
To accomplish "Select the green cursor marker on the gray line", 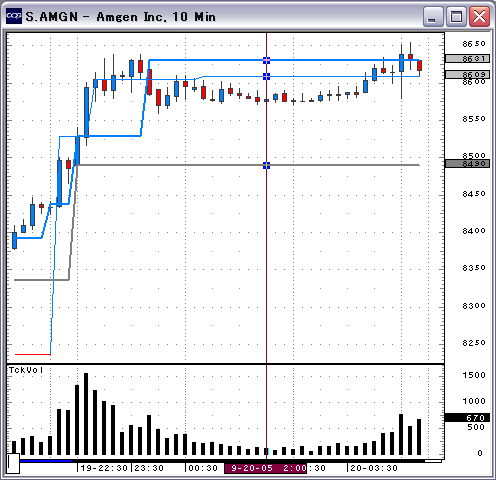I will tap(266, 165).
